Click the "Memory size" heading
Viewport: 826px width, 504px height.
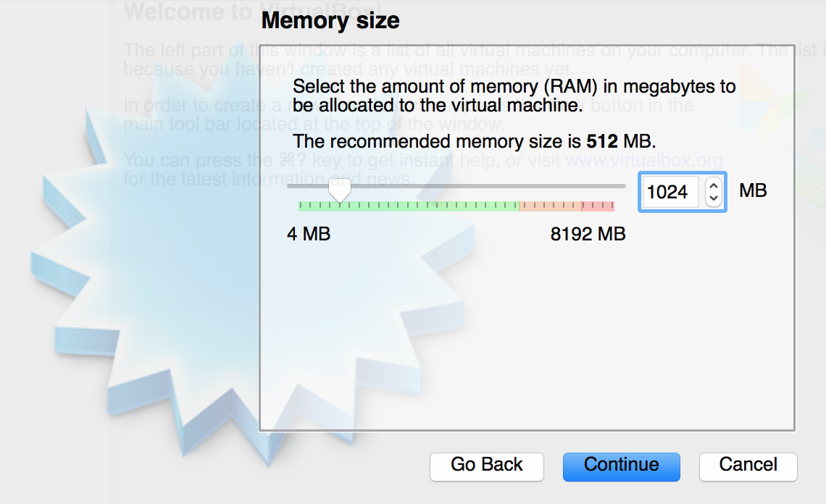330,20
